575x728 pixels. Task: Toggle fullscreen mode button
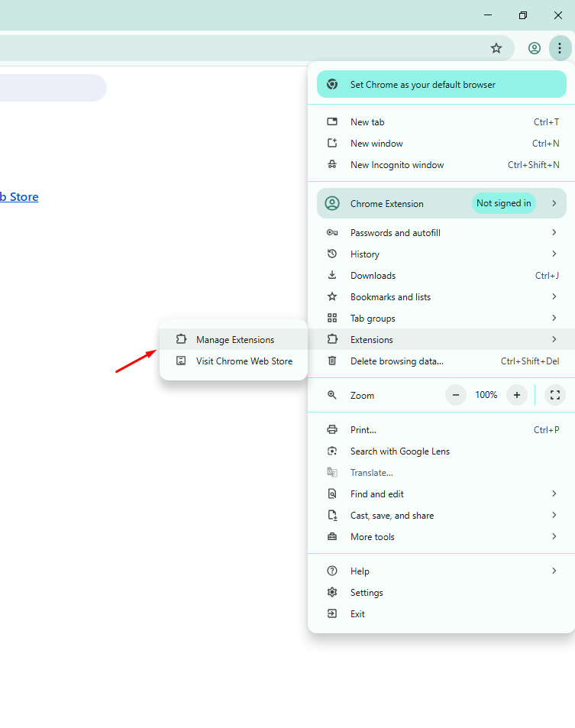tap(555, 395)
